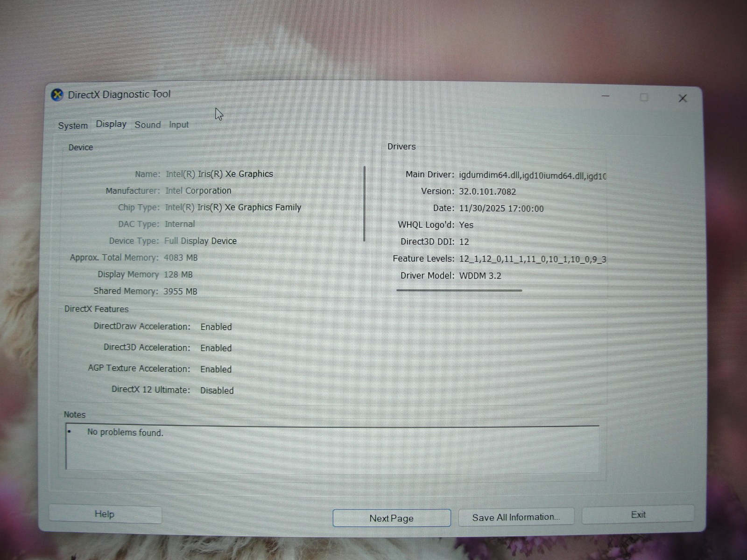This screenshot has width=747, height=560.
Task: Click the DAC Type value 'Internal'
Action: click(180, 224)
